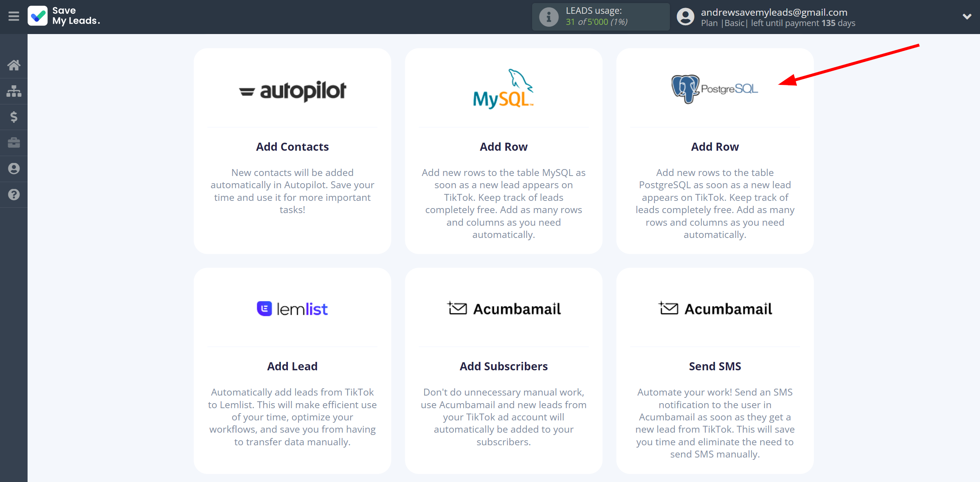The height and width of the screenshot is (482, 980).
Task: Open the billing dollar icon
Action: pos(14,117)
